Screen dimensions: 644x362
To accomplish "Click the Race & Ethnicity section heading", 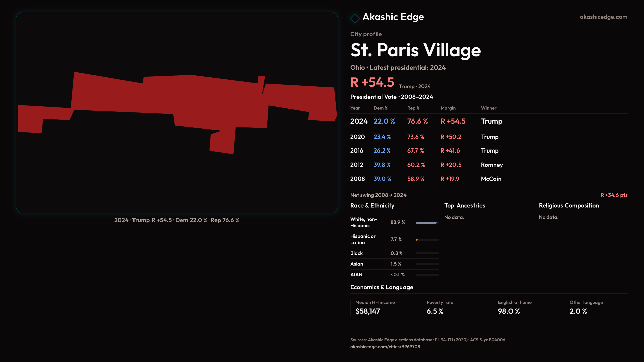I will 372,206.
